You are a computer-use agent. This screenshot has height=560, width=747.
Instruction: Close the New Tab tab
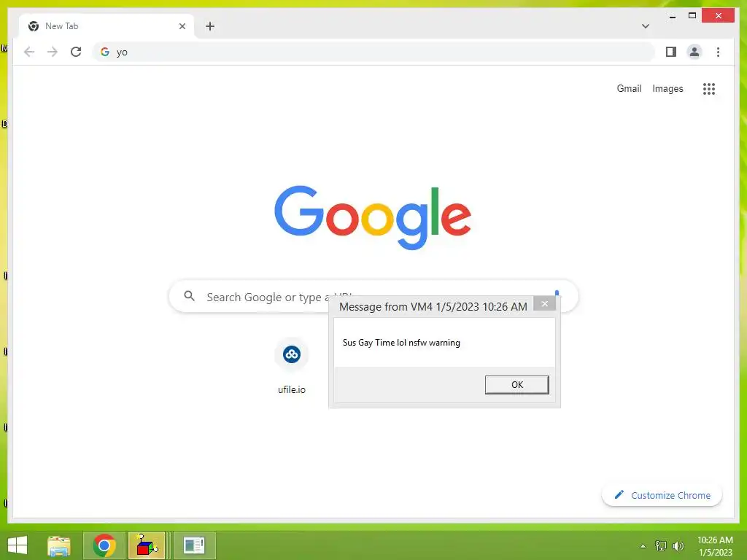[182, 26]
